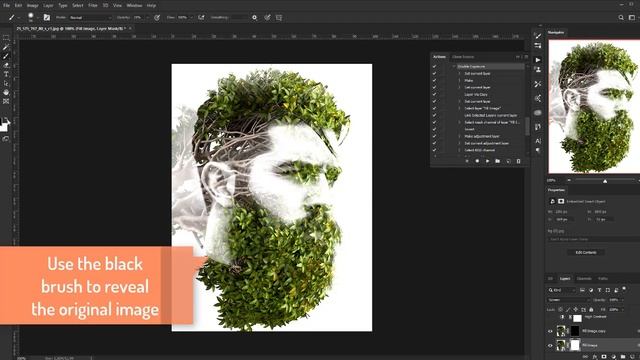
Task: Select the Fill Image copy black mask thumbnail
Action: (x=575, y=331)
